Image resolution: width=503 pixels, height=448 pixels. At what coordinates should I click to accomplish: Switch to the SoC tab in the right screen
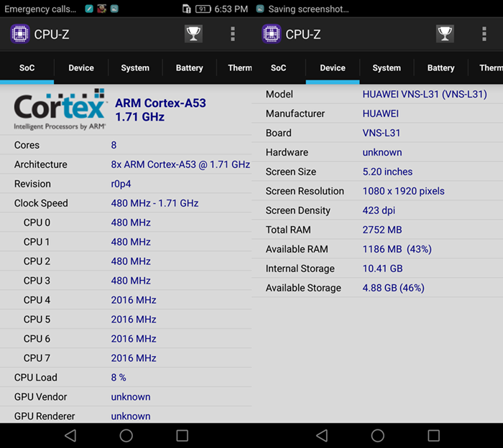(279, 68)
